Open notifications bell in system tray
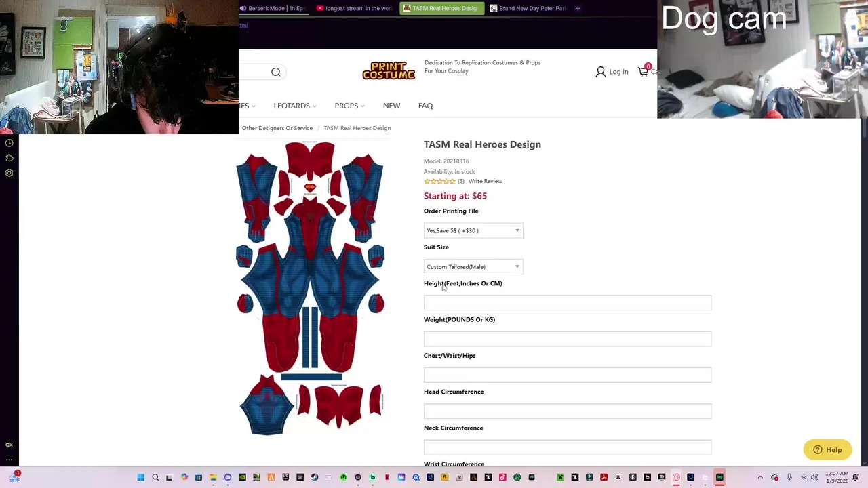The image size is (868, 488). [856, 477]
